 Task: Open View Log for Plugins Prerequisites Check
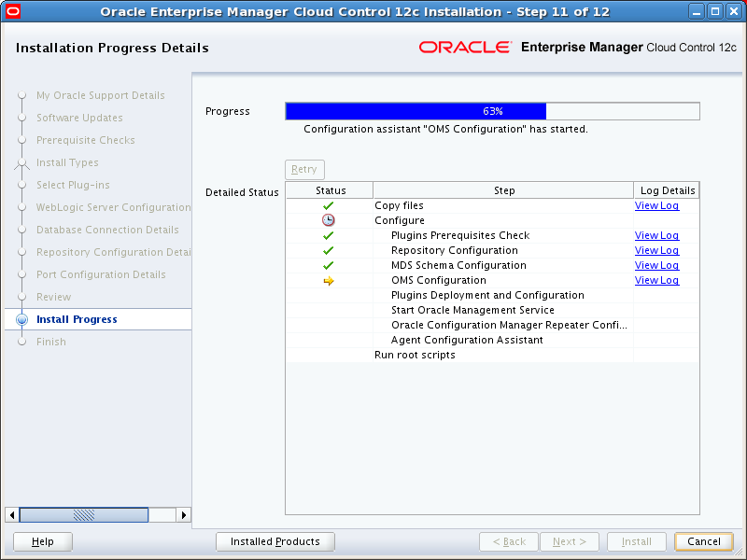pyautogui.click(x=657, y=236)
